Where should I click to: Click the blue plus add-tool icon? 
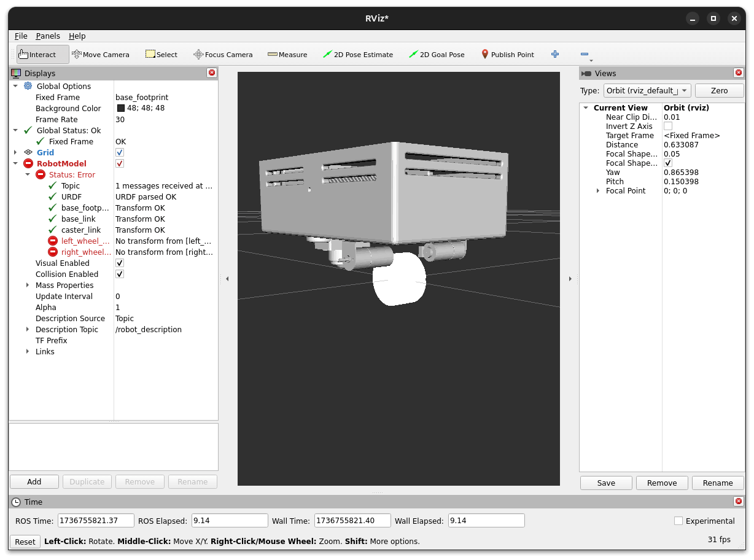pyautogui.click(x=555, y=54)
